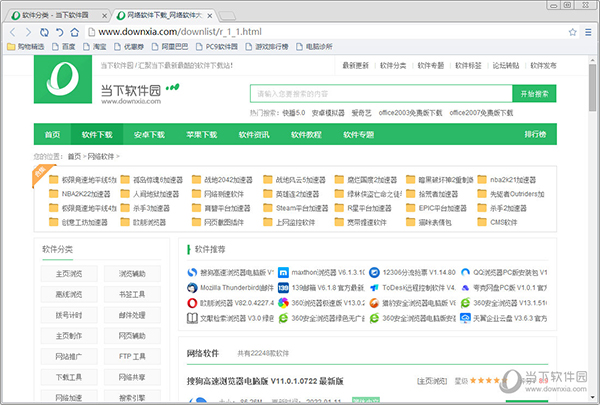The height and width of the screenshot is (405, 600).
Task: Click the 12306分流抢票 icon
Action: [374, 273]
